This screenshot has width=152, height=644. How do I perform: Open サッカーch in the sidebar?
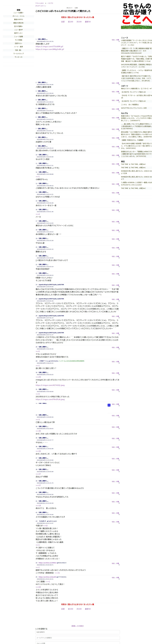(x=18, y=57)
